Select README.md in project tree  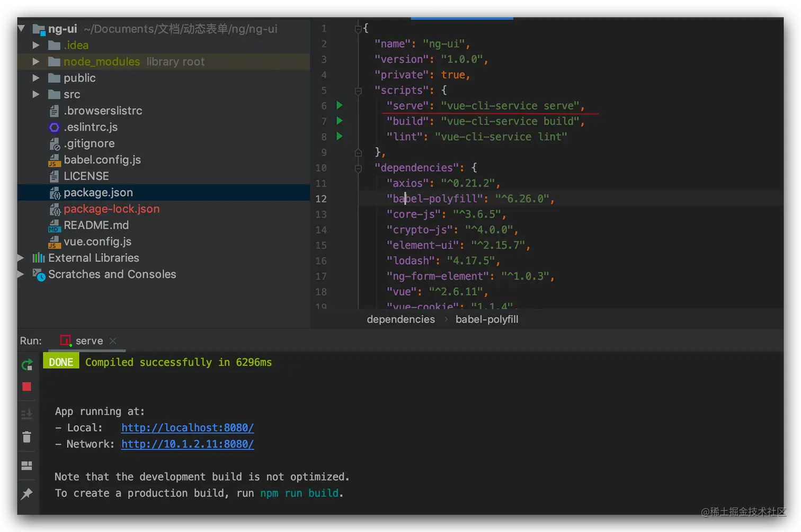pyautogui.click(x=164, y=226)
